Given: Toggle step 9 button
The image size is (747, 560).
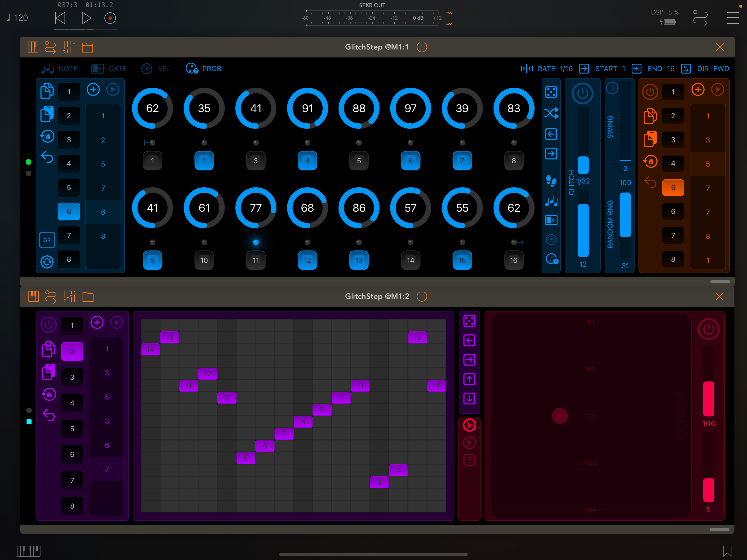Looking at the screenshot, I should 152,260.
